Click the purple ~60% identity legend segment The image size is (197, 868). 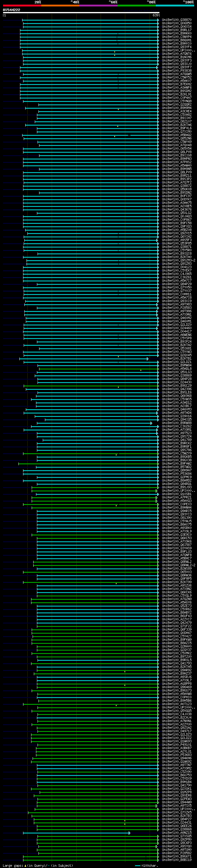pyautogui.click(x=99, y=6)
